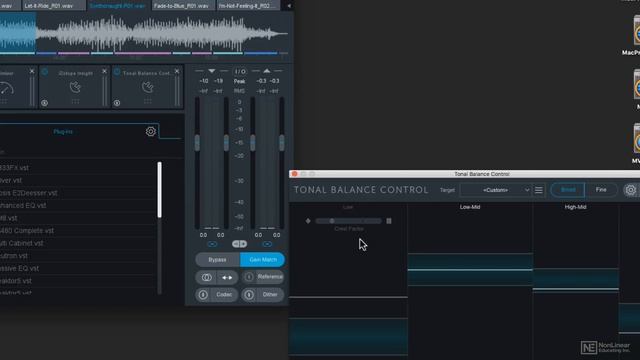
Task: Toggle Dither power icon
Action: click(249, 295)
